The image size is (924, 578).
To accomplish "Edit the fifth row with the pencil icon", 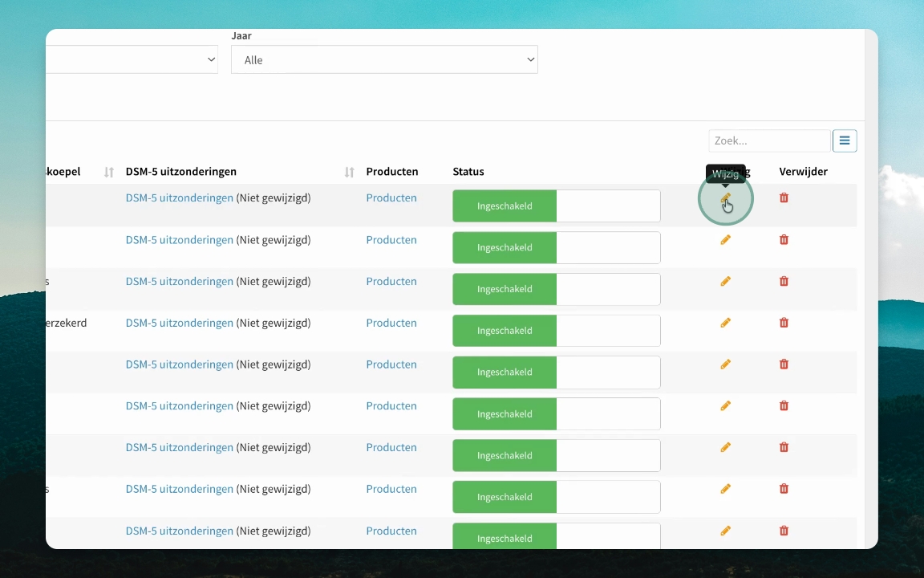I will 725,364.
